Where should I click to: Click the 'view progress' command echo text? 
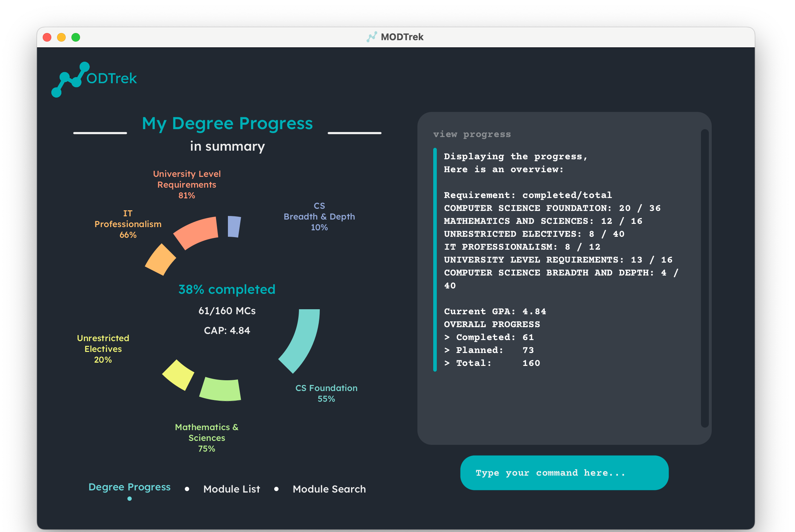pyautogui.click(x=472, y=134)
